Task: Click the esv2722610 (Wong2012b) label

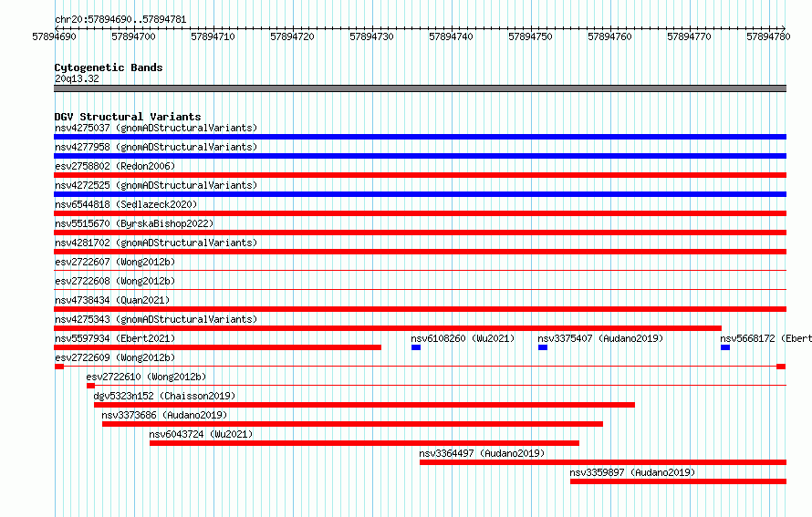Action: pos(146,377)
